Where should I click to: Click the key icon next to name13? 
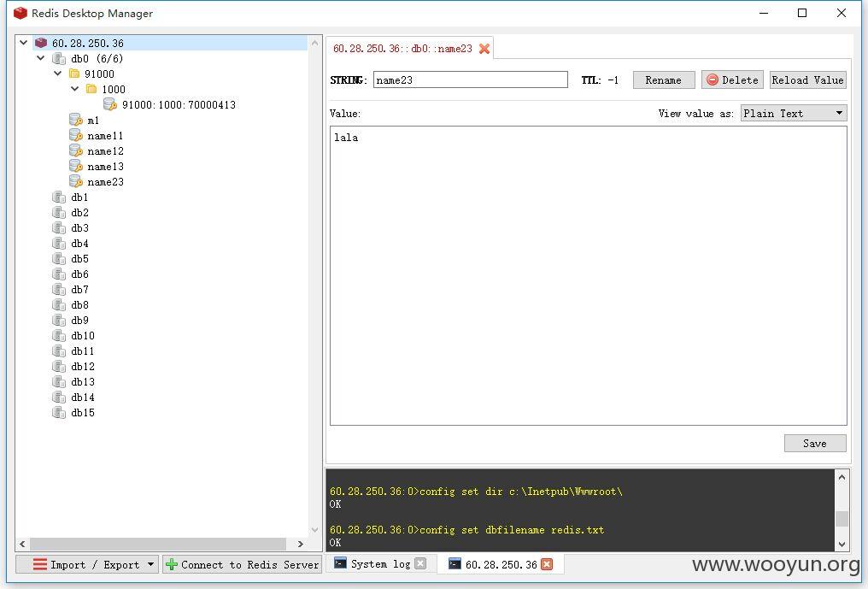point(76,166)
